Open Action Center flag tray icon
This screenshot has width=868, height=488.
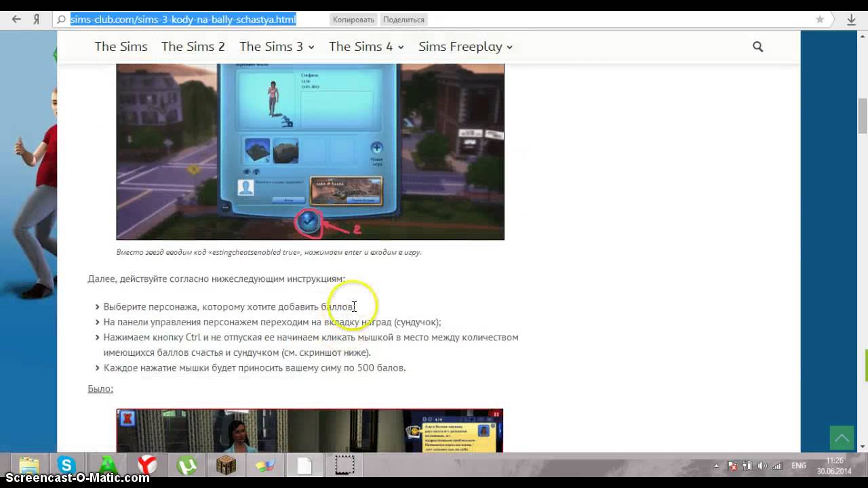[x=732, y=466]
